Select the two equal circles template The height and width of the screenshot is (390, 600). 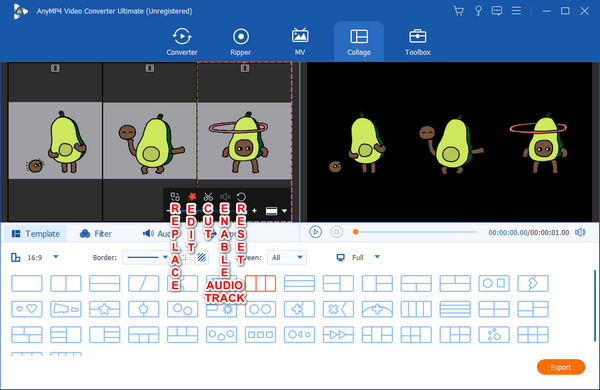pos(261,309)
